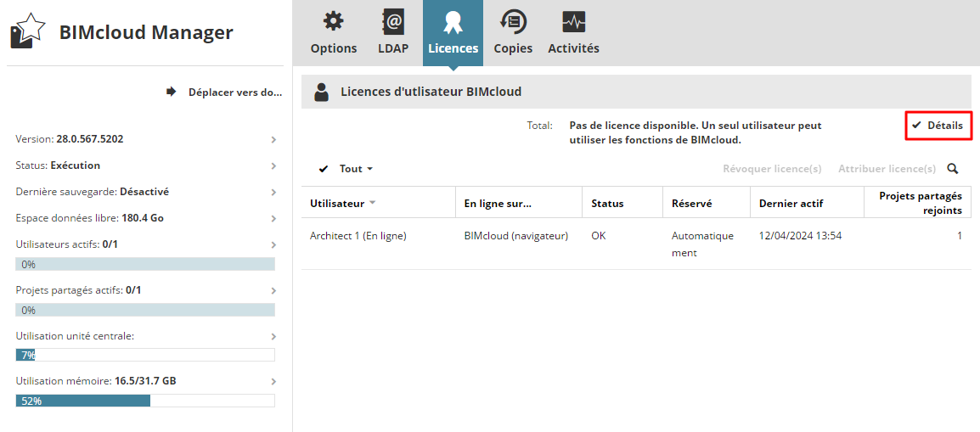
Task: Click the OK status cell
Action: tap(599, 236)
